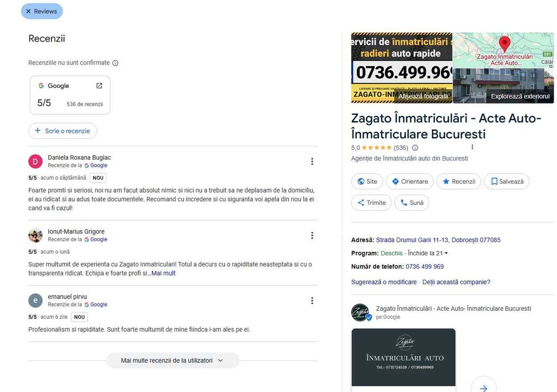Click the Sună call button

(x=412, y=203)
